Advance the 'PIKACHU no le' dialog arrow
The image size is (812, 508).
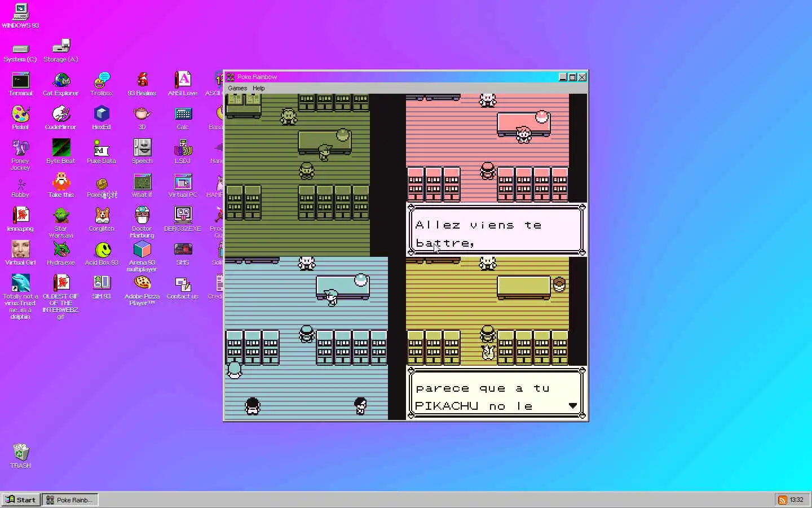(572, 406)
